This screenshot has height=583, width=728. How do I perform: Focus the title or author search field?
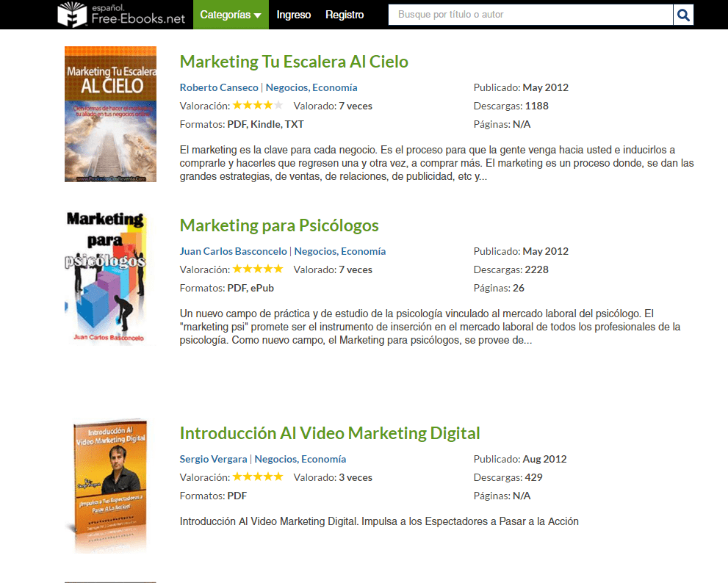point(530,15)
